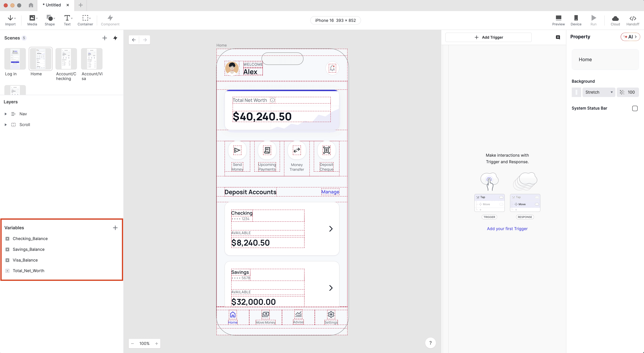Expand the Scroll layer
Viewport: 644px width, 353px height.
coord(6,125)
